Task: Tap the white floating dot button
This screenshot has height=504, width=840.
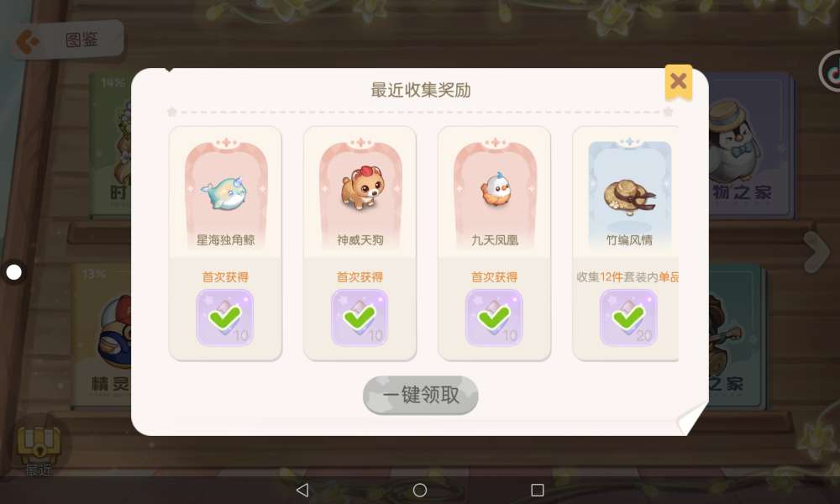Action: click(14, 272)
